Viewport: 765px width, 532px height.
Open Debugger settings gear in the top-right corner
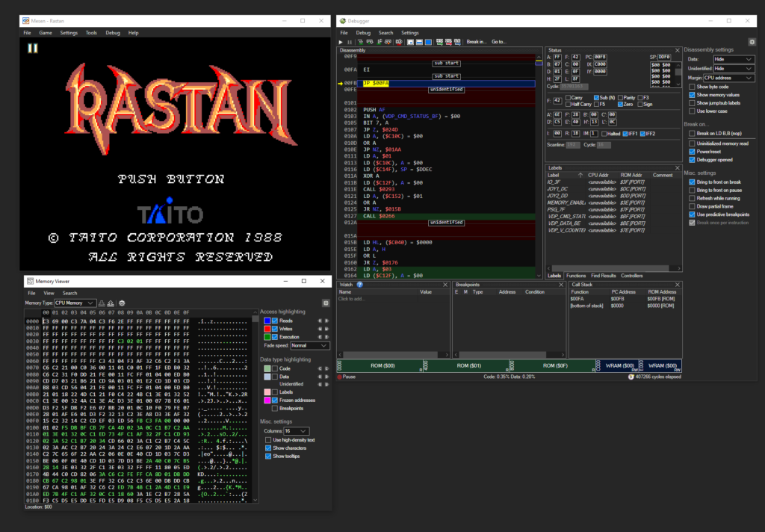(752, 42)
